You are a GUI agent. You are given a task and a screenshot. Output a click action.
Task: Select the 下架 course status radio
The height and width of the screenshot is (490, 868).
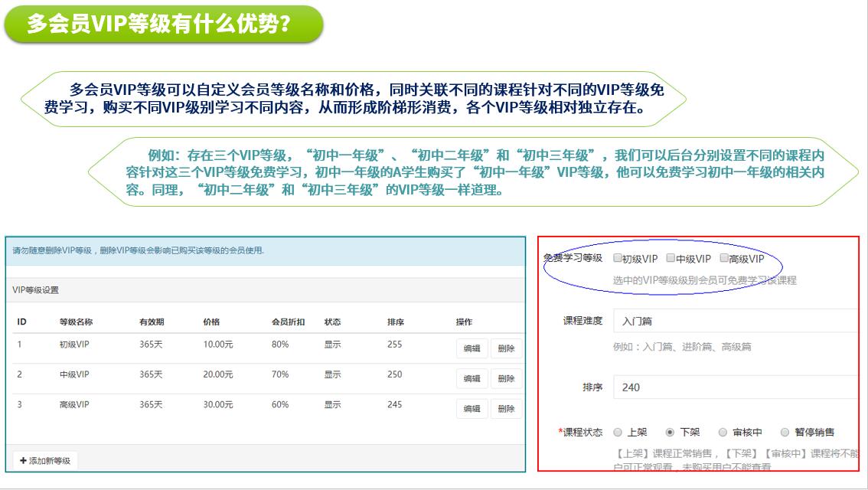[671, 433]
